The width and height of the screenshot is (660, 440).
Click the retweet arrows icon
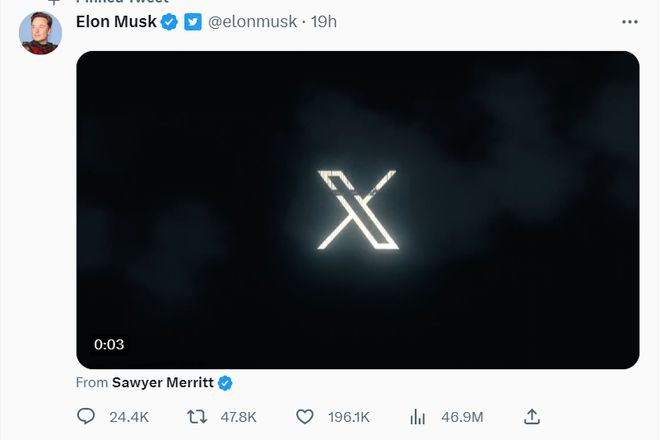[197, 416]
